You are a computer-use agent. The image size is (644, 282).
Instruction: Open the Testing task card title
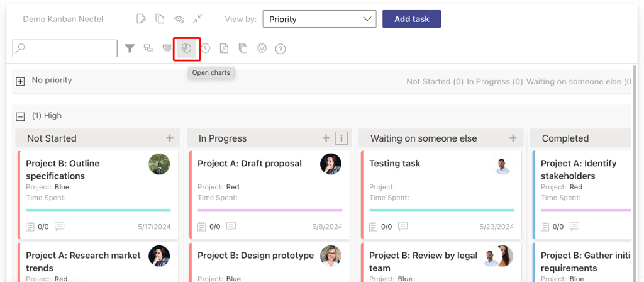pyautogui.click(x=395, y=163)
